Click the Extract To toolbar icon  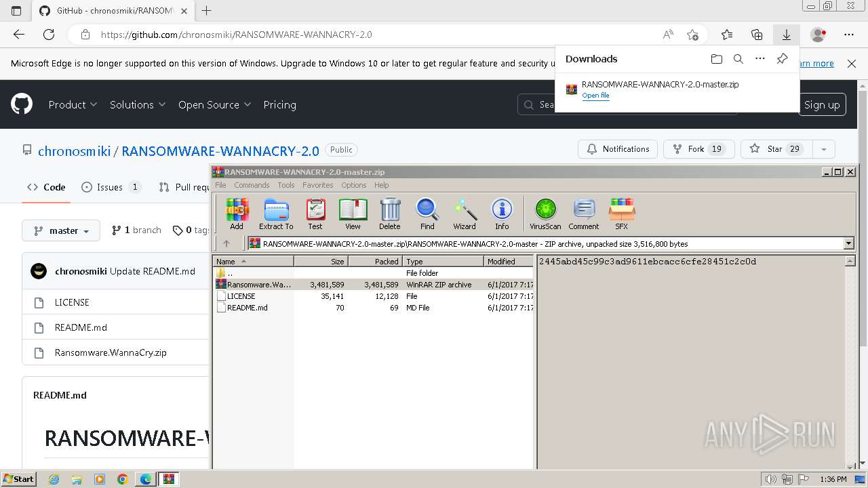pyautogui.click(x=276, y=214)
